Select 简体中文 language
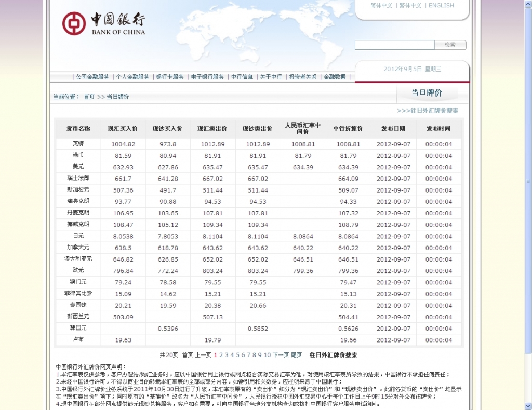The height and width of the screenshot is (410, 532). [382, 5]
